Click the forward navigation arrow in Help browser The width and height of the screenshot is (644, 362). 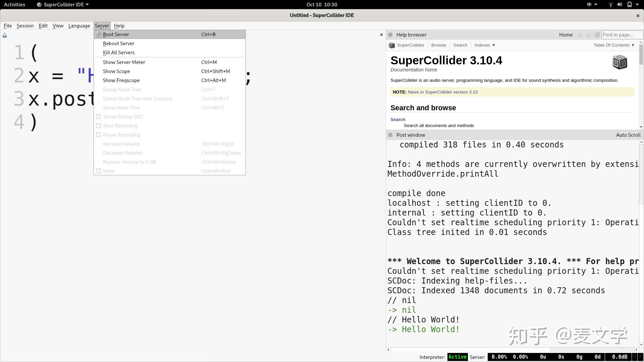click(x=589, y=35)
